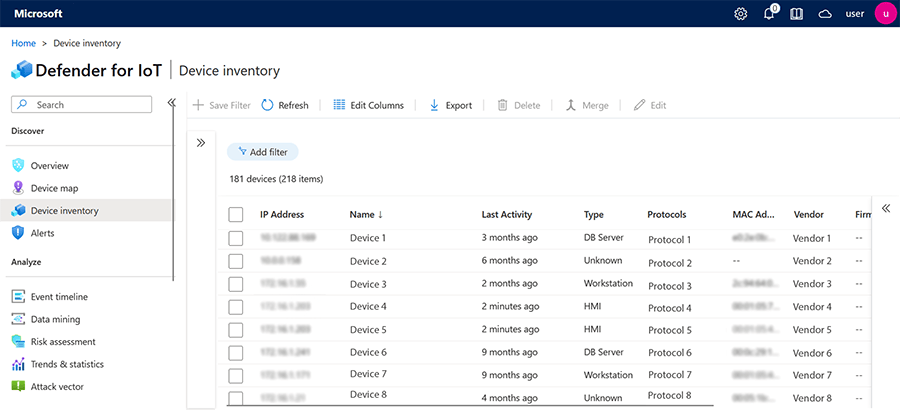
Task: Sort by the Name column header
Action: click(x=366, y=215)
